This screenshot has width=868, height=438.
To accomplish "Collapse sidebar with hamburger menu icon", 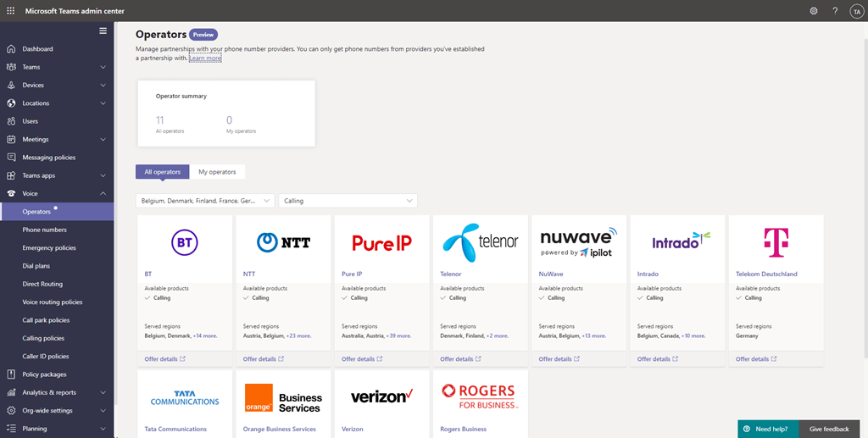I will 103,31.
